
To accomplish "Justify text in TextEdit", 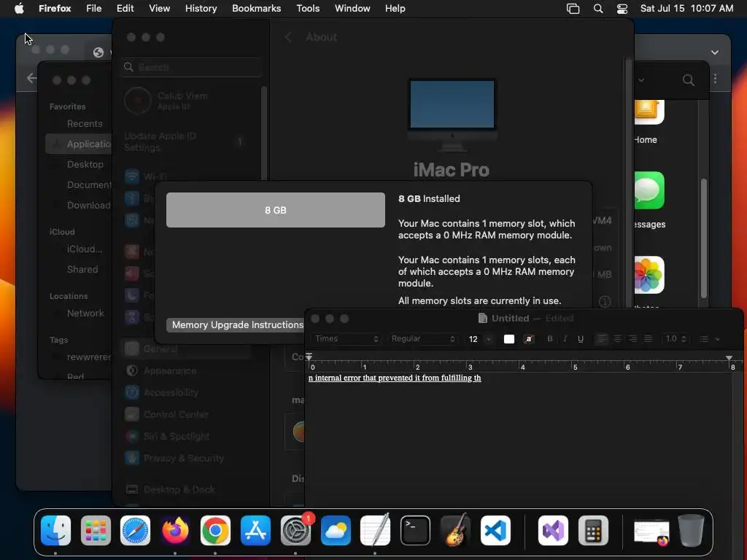I will point(648,338).
